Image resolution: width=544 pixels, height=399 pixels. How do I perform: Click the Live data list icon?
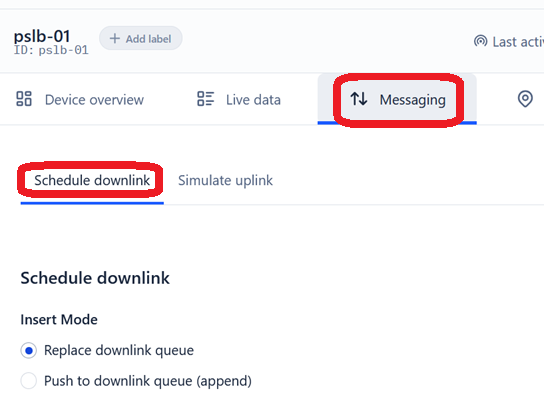click(205, 99)
